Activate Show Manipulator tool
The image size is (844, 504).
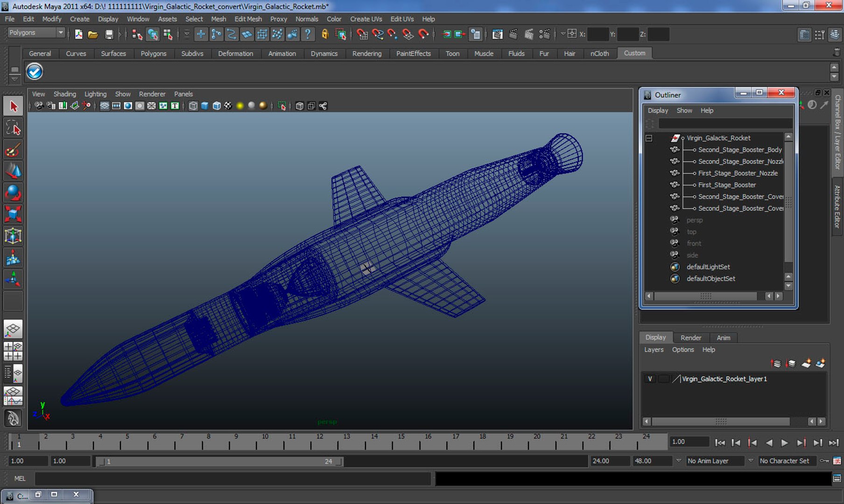[13, 279]
